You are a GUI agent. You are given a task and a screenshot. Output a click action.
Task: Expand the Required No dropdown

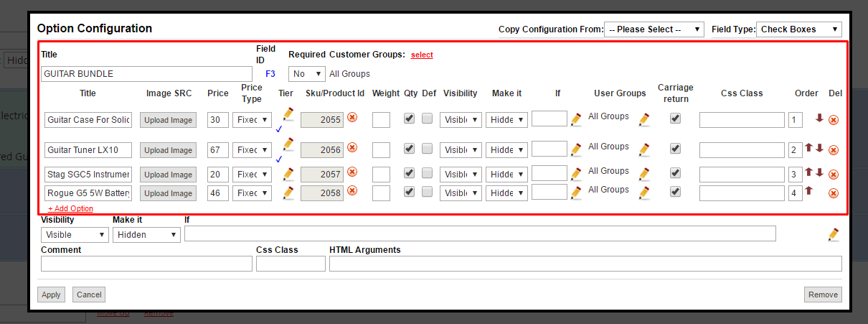306,73
